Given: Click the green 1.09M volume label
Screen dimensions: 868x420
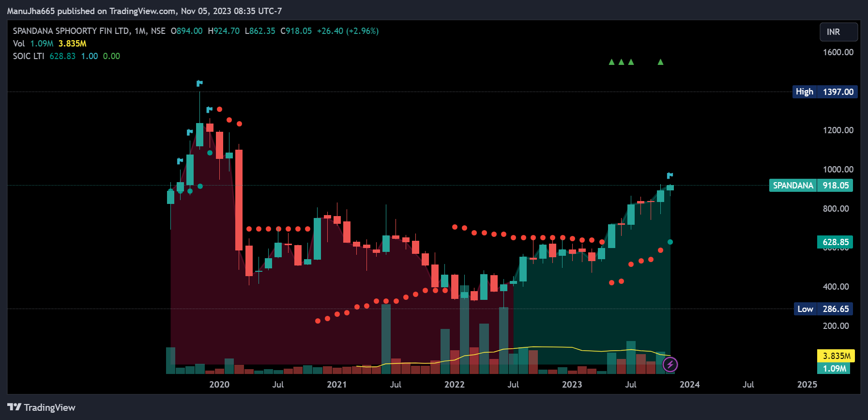Looking at the screenshot, I should click(834, 369).
